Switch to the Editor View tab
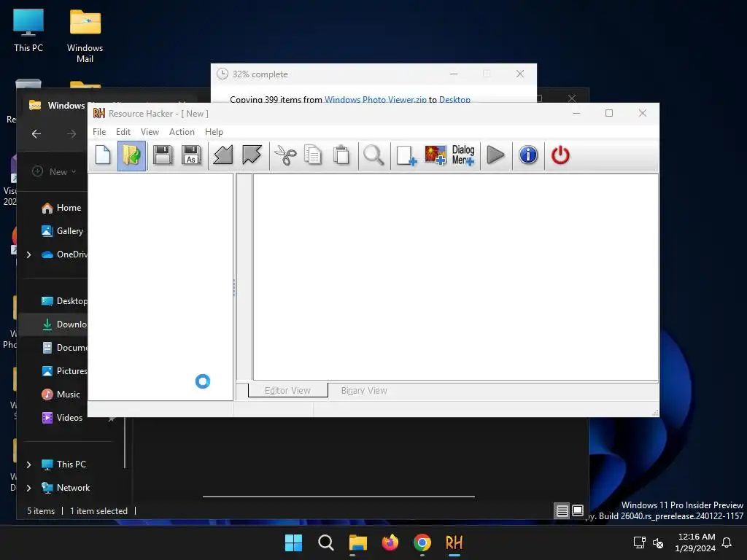The height and width of the screenshot is (560, 747). point(287,391)
